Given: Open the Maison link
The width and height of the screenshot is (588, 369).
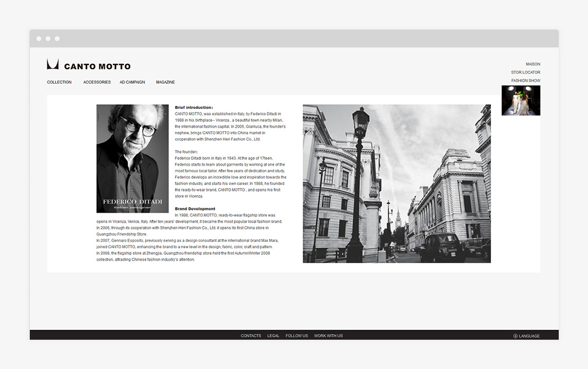Looking at the screenshot, I should [x=532, y=64].
